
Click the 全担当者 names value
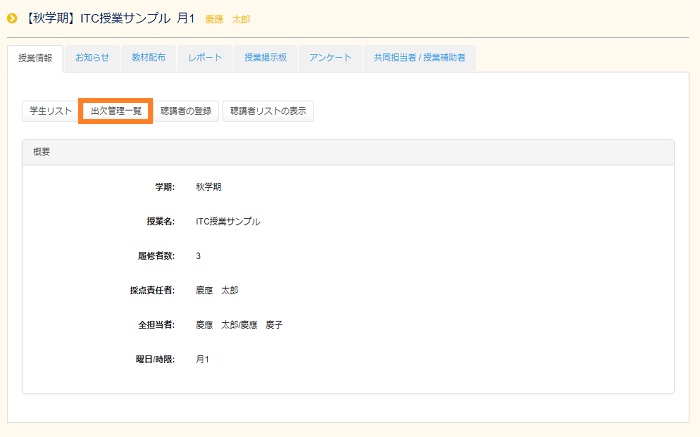point(239,325)
